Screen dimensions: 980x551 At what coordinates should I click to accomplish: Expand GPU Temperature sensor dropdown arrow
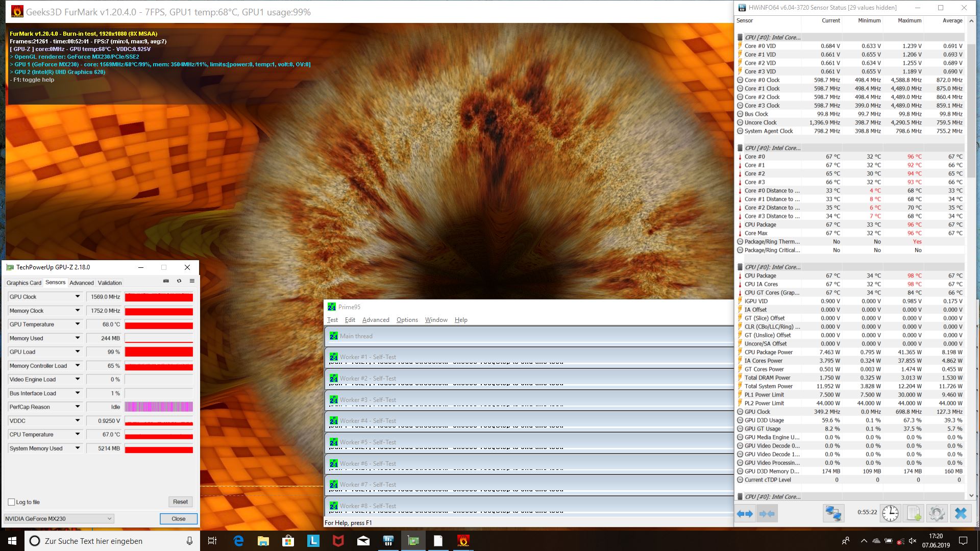78,324
